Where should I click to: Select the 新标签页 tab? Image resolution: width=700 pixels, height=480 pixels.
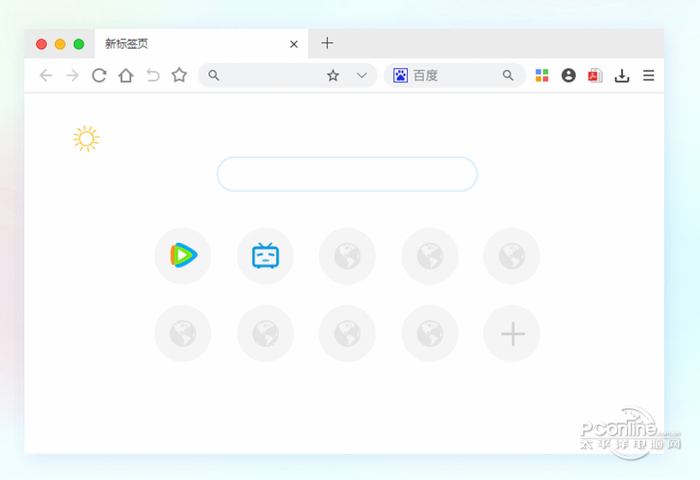coord(201,44)
